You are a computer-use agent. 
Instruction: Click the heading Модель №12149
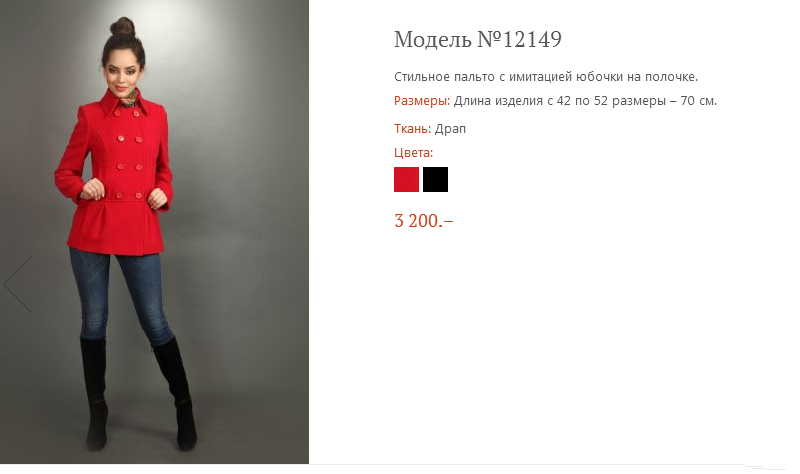[x=478, y=39]
